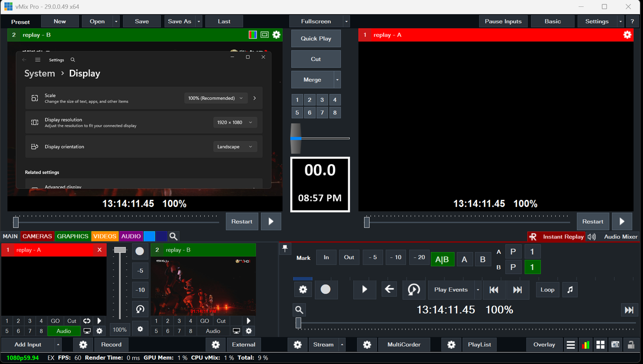Open gear settings of replay - A input

tap(99, 331)
